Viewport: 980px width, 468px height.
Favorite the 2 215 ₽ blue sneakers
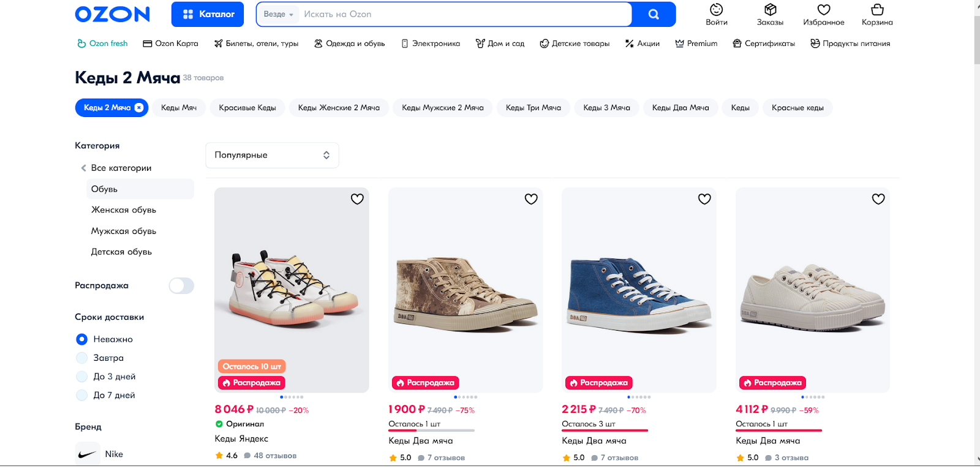pos(704,199)
